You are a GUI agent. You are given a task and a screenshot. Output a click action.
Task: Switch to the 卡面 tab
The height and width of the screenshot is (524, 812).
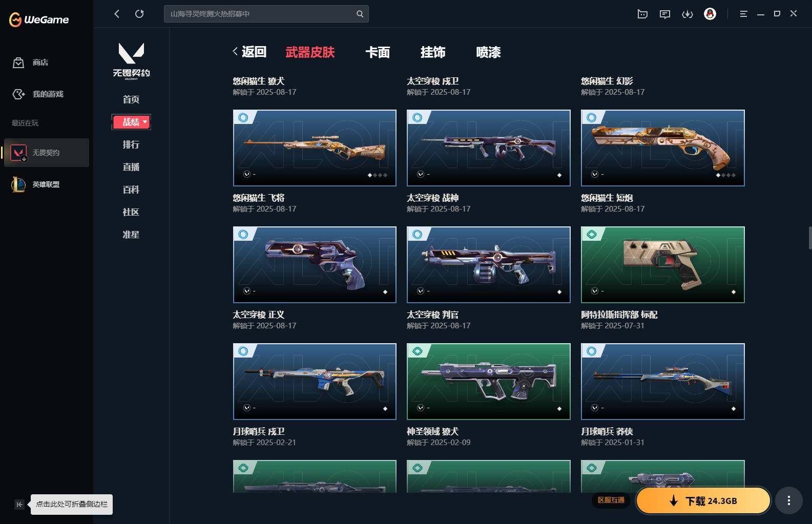(x=378, y=52)
